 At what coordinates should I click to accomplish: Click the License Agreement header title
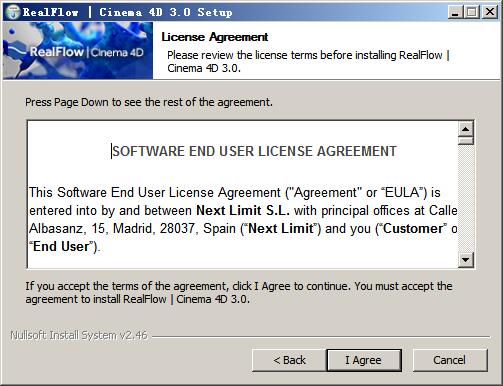coord(214,37)
